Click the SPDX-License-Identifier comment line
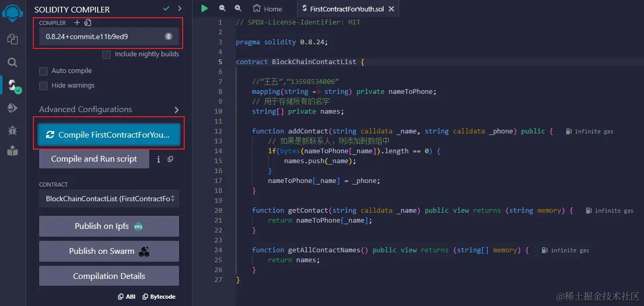 [x=298, y=22]
